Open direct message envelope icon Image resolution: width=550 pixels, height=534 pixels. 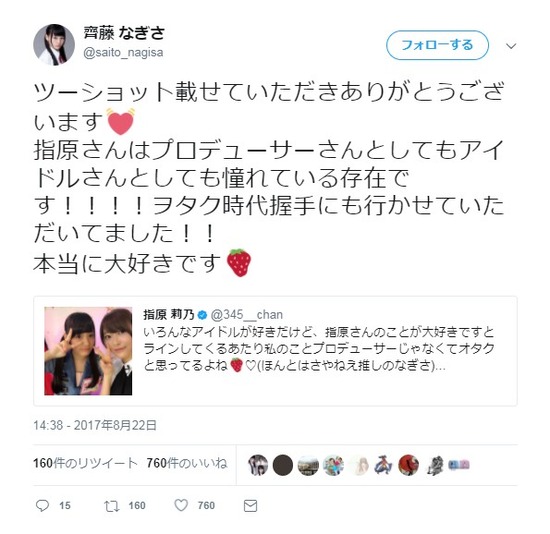click(x=250, y=506)
